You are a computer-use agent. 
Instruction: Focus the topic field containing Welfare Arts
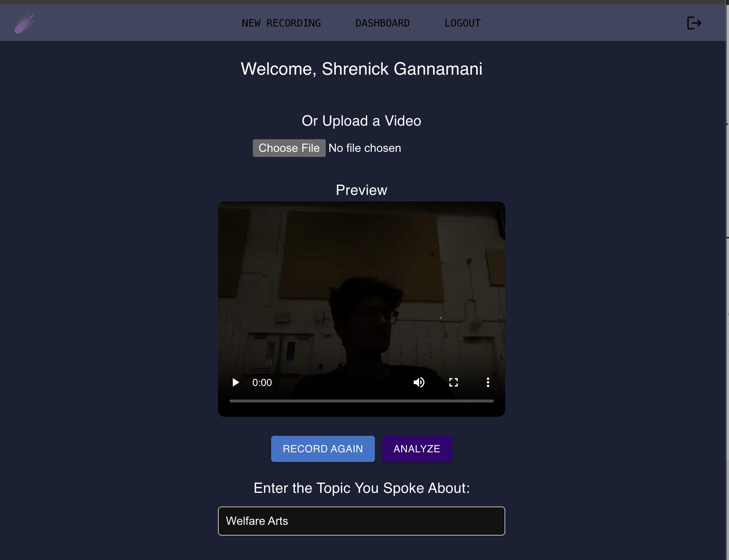point(361,521)
